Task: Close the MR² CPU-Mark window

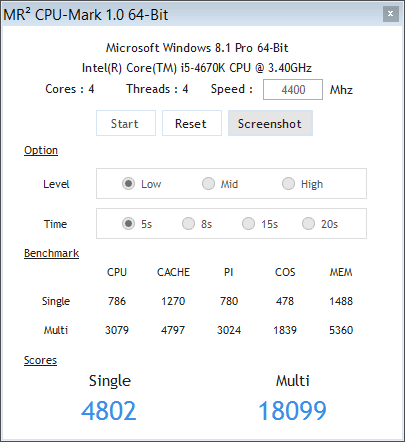Action: pos(391,14)
